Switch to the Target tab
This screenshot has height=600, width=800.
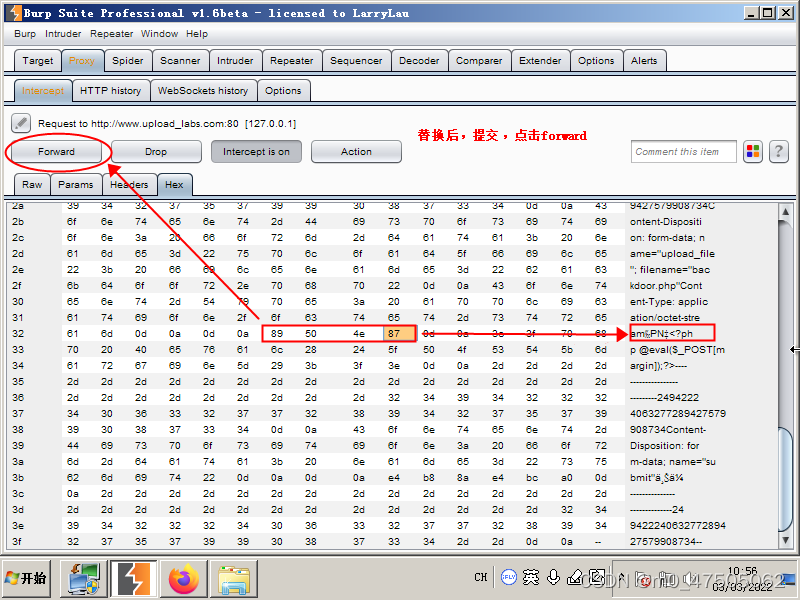tap(38, 61)
